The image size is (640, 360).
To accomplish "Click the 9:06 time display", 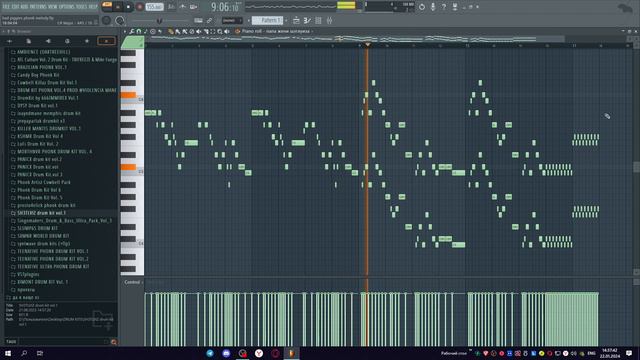I will pyautogui.click(x=225, y=7).
